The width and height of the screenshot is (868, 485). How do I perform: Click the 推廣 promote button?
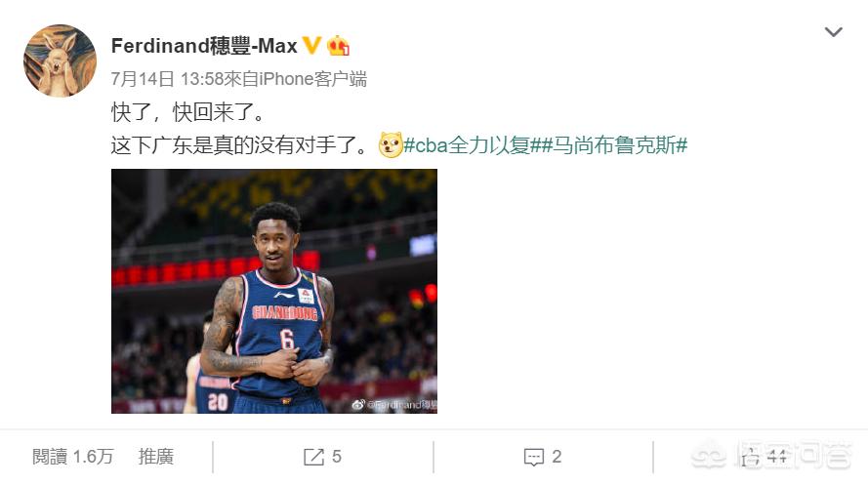(x=156, y=457)
